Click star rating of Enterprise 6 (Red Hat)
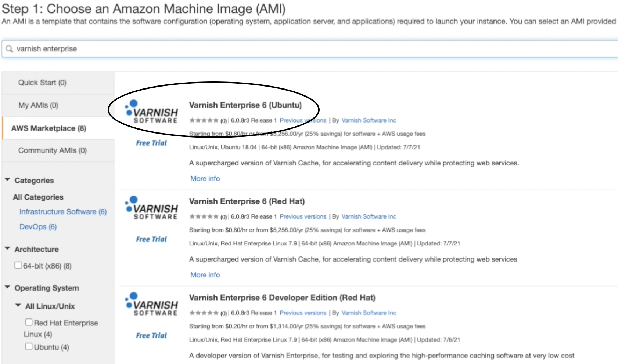618x364 pixels. point(204,216)
